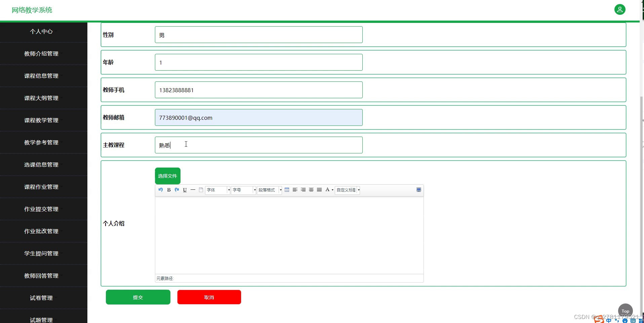Open 试卷管理 in the sidebar
The height and width of the screenshot is (323, 644).
point(41,298)
